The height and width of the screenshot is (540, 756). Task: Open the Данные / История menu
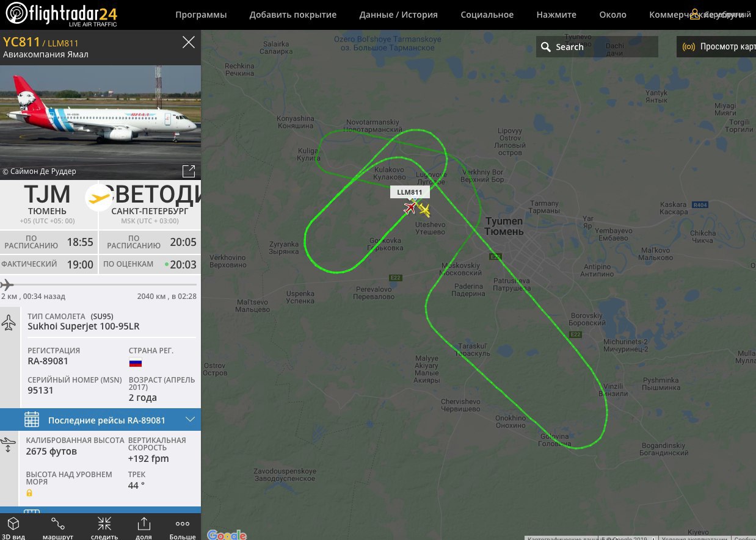coord(398,15)
